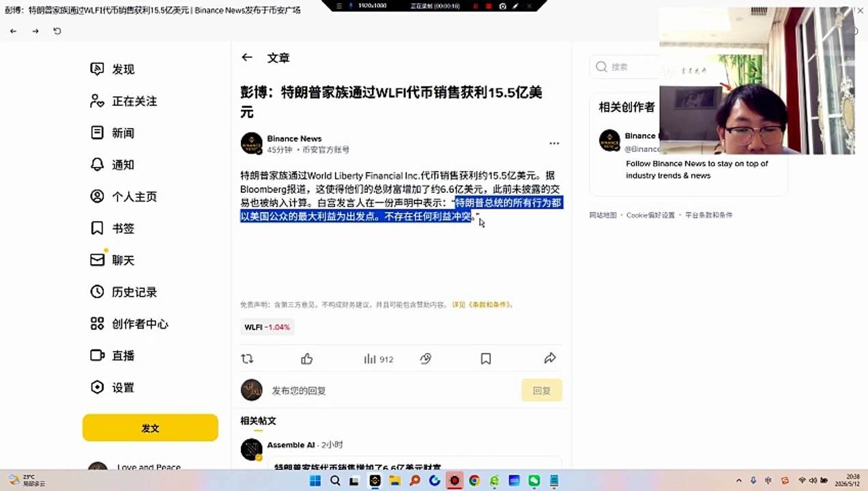Open 历史记录 (History) page

coord(124,292)
